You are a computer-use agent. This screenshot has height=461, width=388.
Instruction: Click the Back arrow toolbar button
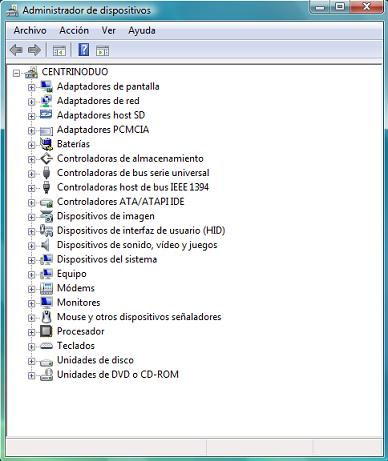(x=16, y=50)
